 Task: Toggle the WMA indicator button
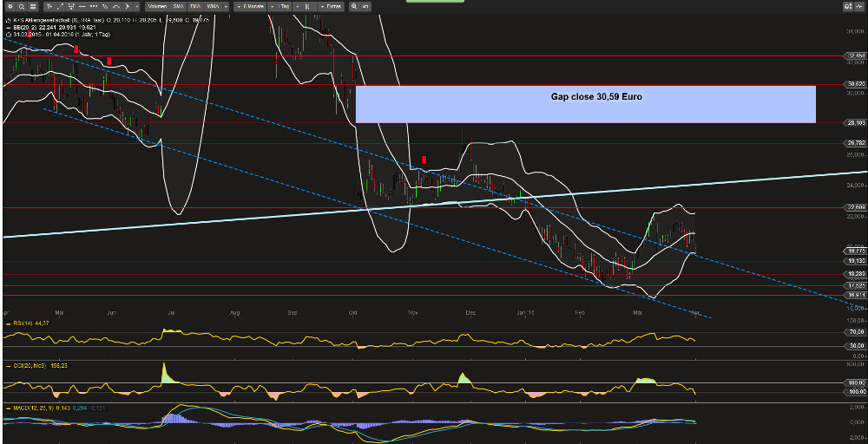[x=214, y=7]
